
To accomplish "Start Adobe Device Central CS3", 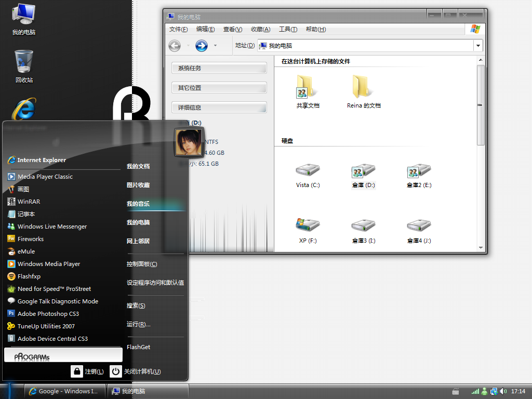I will tap(47, 339).
